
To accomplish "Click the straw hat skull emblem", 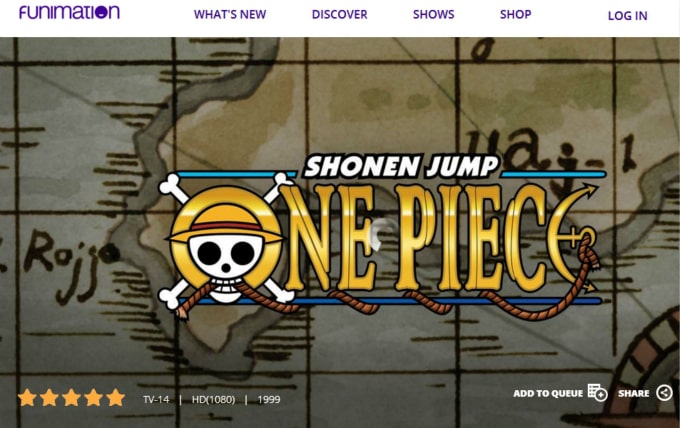I will pyautogui.click(x=226, y=245).
